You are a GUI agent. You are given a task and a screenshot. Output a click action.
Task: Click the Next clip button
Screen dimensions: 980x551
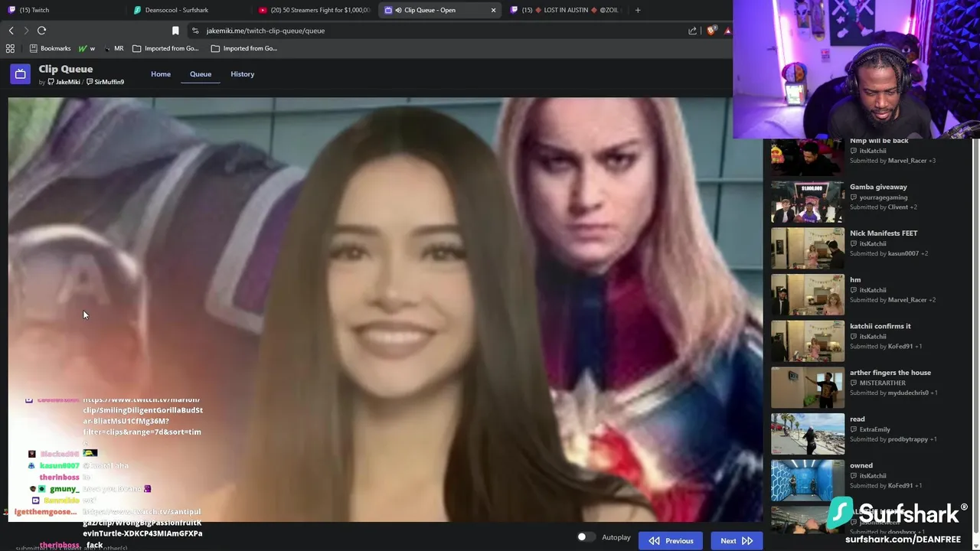[x=737, y=541]
